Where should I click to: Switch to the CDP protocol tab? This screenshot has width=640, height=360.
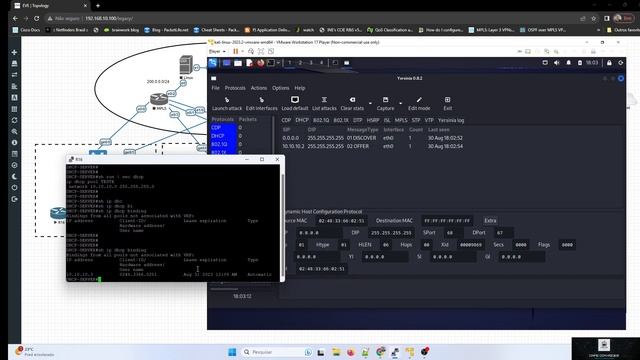(286, 120)
